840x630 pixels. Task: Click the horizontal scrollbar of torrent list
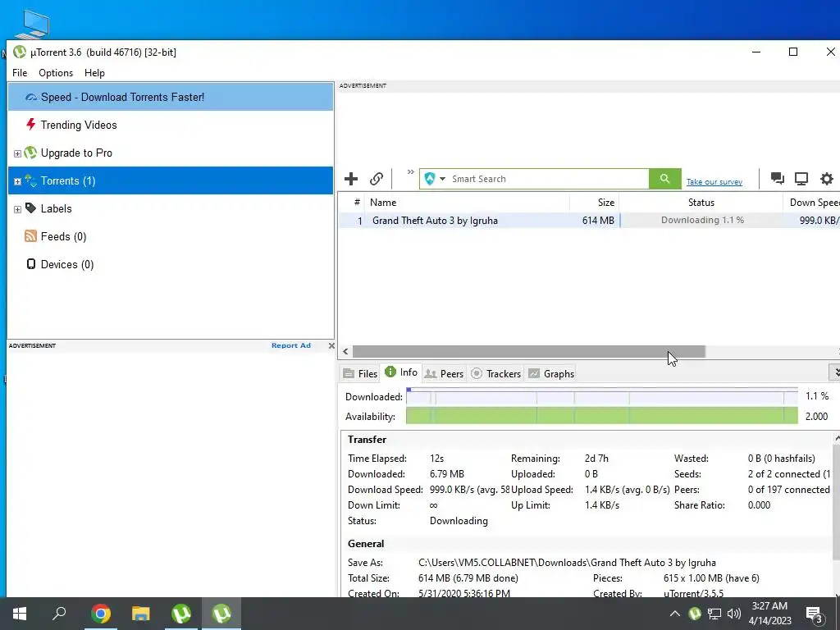pyautogui.click(x=529, y=351)
